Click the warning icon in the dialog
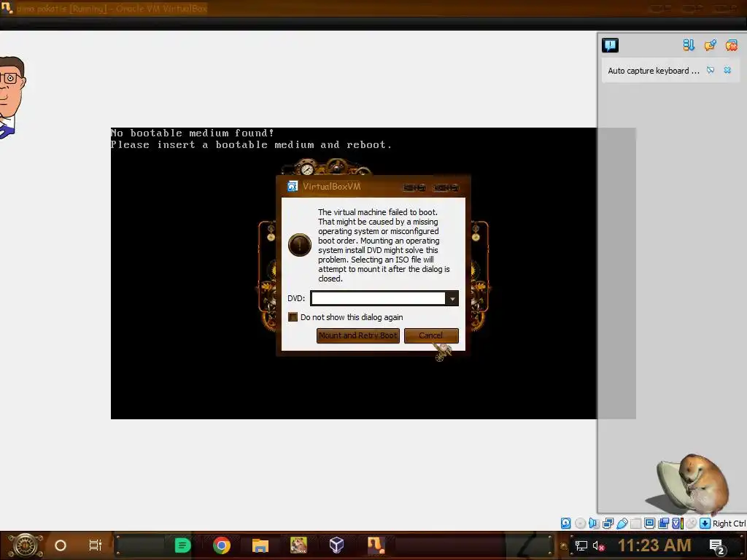 (x=300, y=245)
